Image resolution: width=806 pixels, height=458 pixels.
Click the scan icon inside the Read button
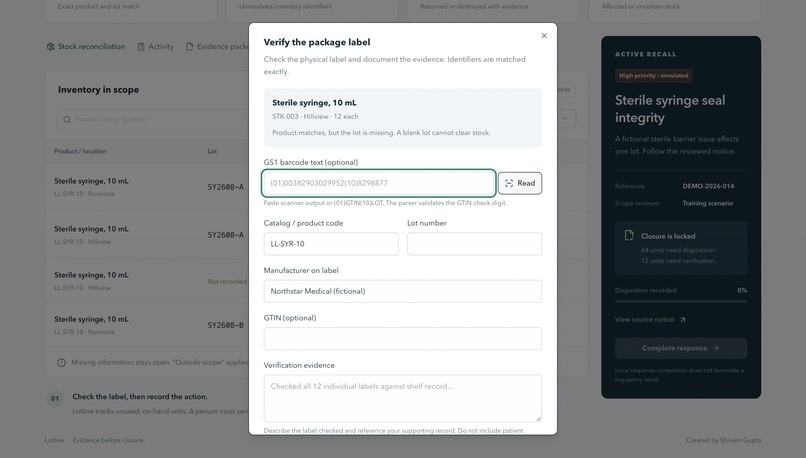point(509,183)
